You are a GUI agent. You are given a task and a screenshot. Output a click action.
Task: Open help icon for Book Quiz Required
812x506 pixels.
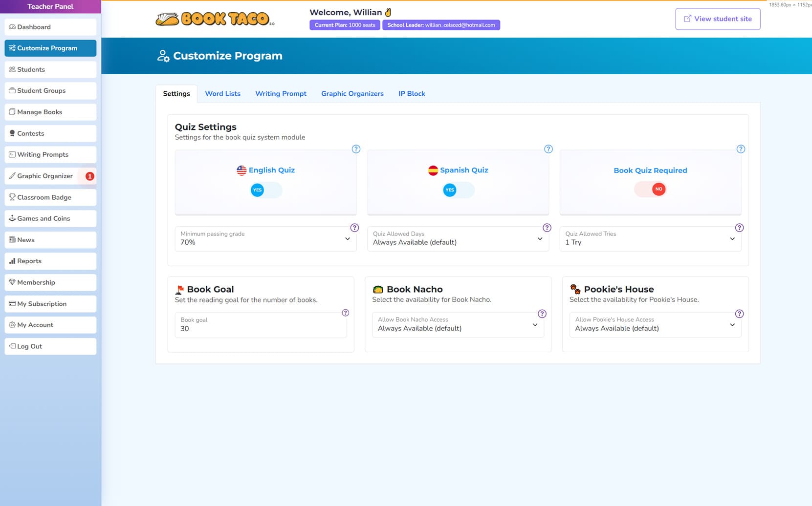(x=741, y=149)
